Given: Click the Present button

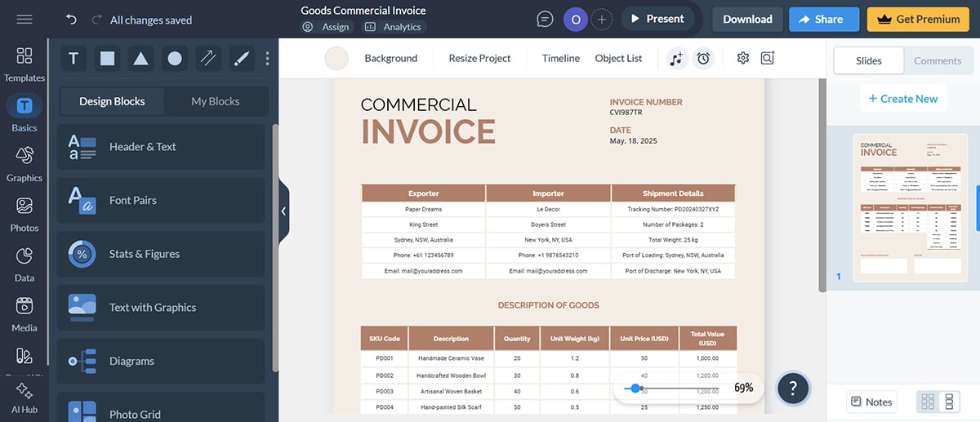Looking at the screenshot, I should pos(658,19).
